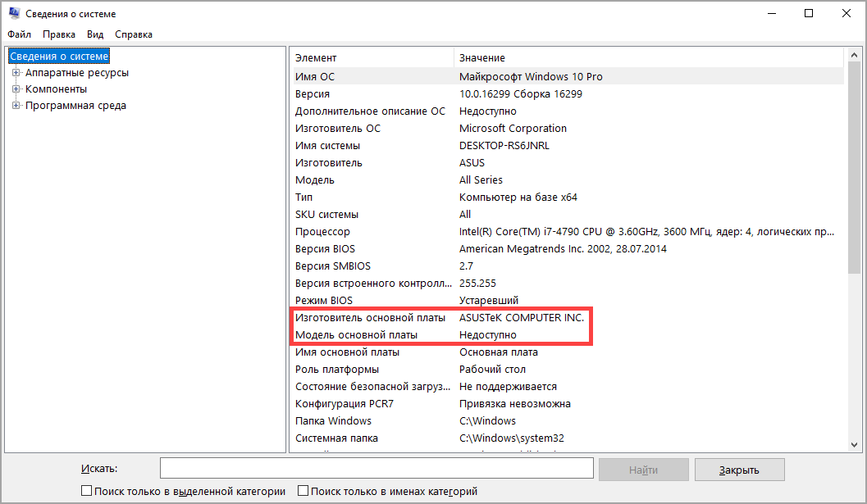The width and height of the screenshot is (867, 504).
Task: Select the Сведения о системе tree root
Action: 59,57
